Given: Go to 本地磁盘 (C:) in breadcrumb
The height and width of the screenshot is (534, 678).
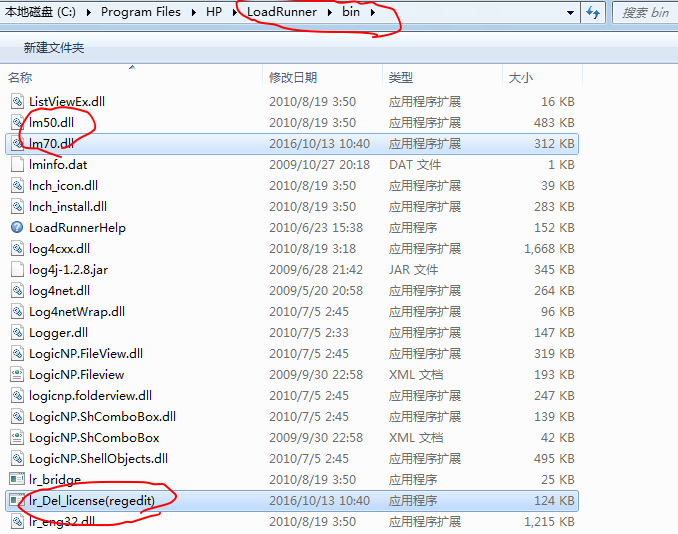Looking at the screenshot, I should pos(40,12).
